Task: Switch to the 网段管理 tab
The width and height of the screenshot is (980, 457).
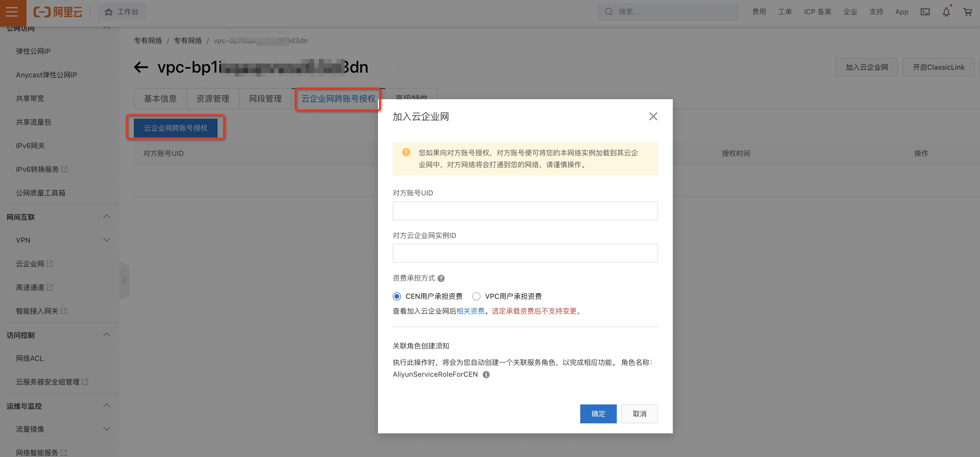Action: (265, 99)
